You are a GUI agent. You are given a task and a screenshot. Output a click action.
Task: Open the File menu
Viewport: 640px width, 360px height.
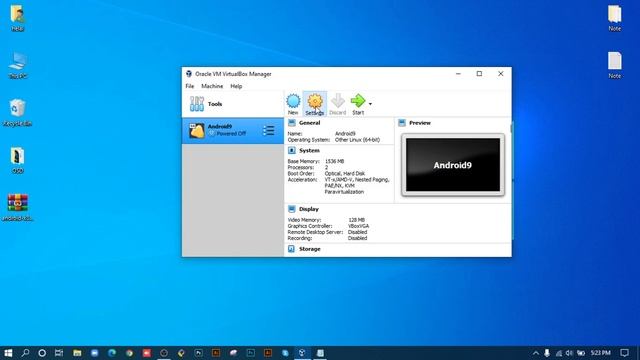[190, 86]
